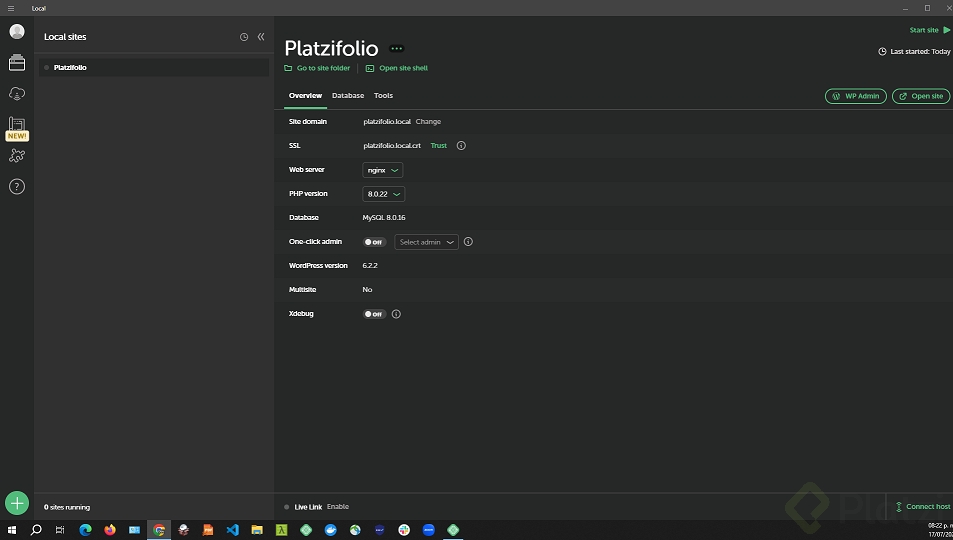This screenshot has height=540, width=953.
Task: Change the site domain
Action: point(428,122)
